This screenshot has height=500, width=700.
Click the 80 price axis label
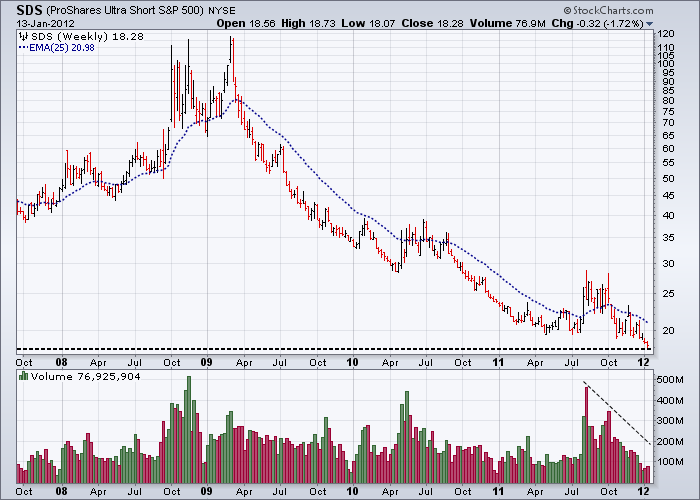pos(668,101)
